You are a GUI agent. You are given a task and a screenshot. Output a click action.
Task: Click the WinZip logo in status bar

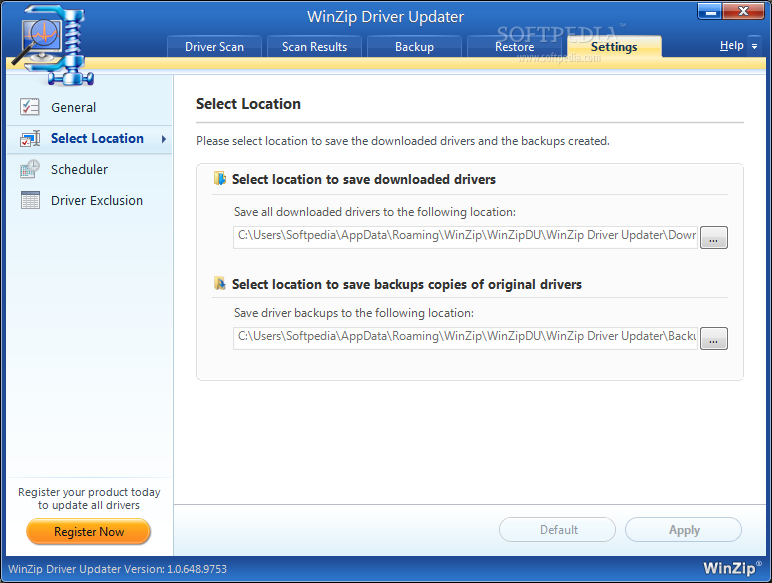coord(732,568)
